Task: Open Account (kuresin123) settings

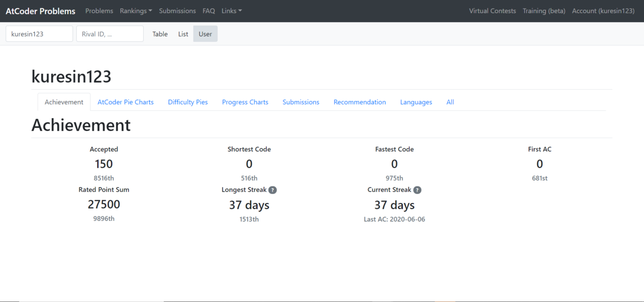Action: coord(603,11)
